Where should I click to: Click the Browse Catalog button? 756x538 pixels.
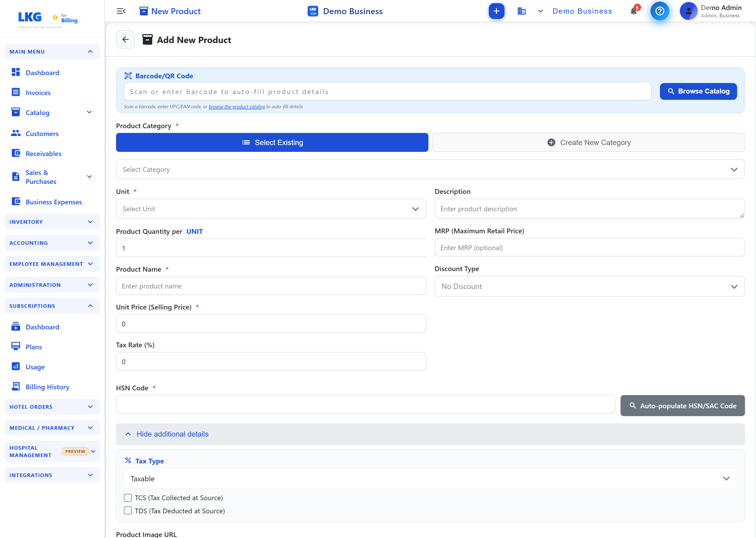(698, 91)
